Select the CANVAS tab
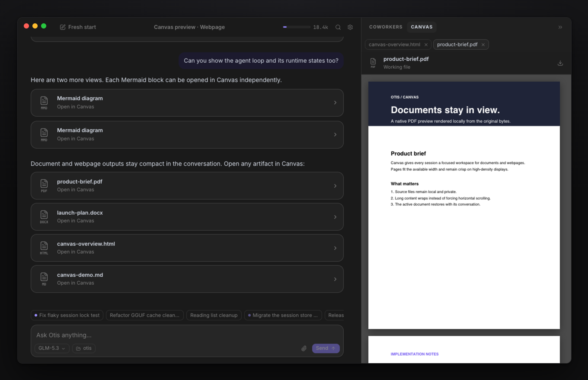Image resolution: width=588 pixels, height=380 pixels. (x=422, y=27)
